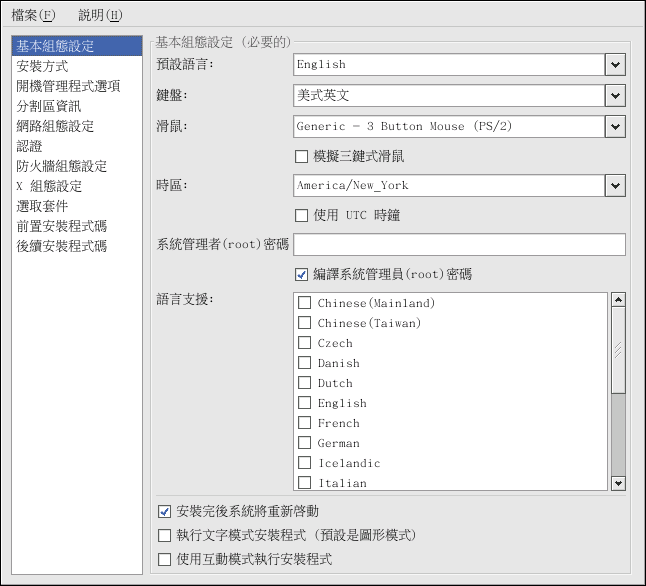Open 防火牆組態設定 section
The height and width of the screenshot is (586, 646).
coord(61,166)
